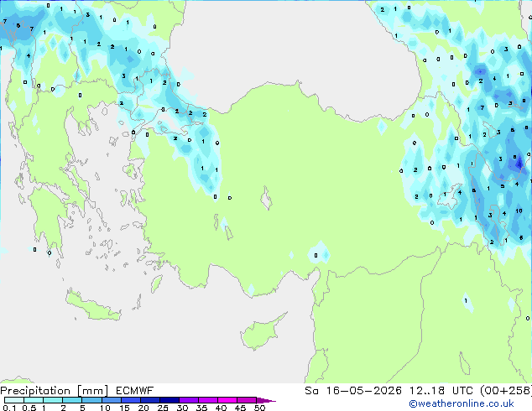
Task: Click the weatheronline.co.uk copyright link
Action: pyautogui.click(x=462, y=403)
